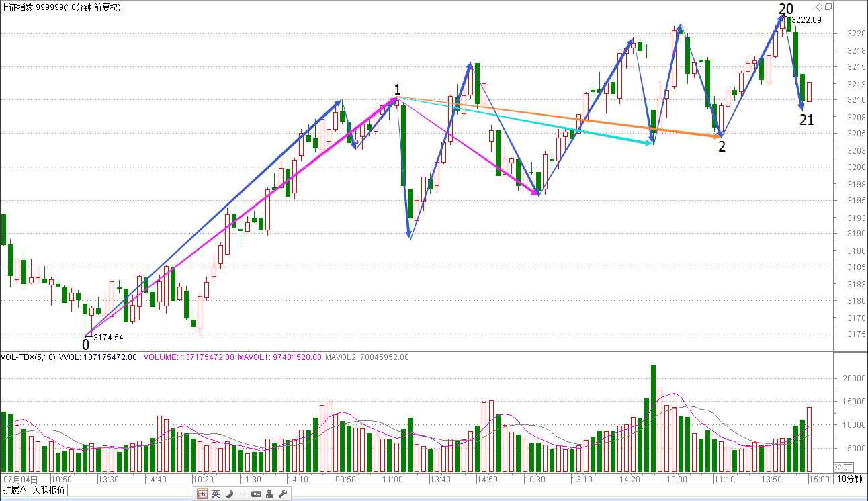Click the 3174.54 low price label
868x501 pixels.
click(x=108, y=338)
